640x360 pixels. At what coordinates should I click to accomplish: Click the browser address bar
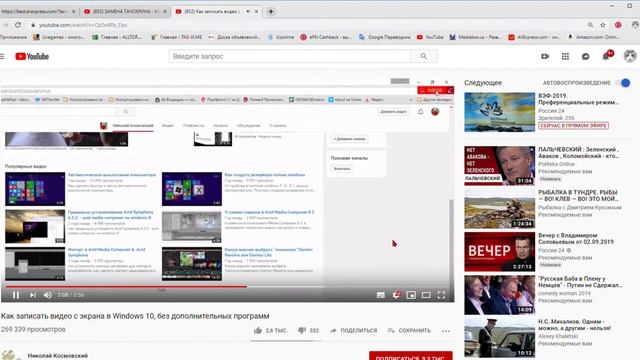click(x=306, y=25)
